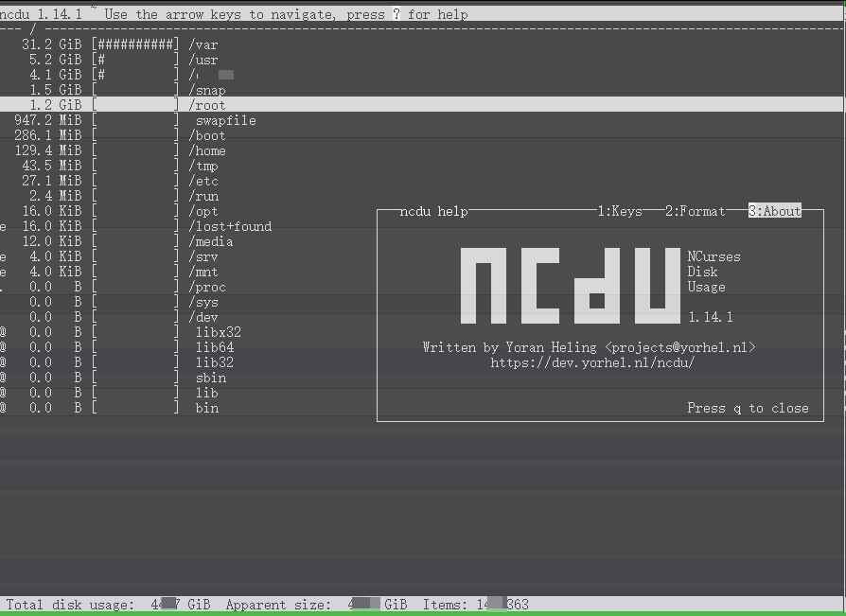Select the swapfile row
Image resolution: width=846 pixels, height=616 pixels.
pyautogui.click(x=421, y=120)
